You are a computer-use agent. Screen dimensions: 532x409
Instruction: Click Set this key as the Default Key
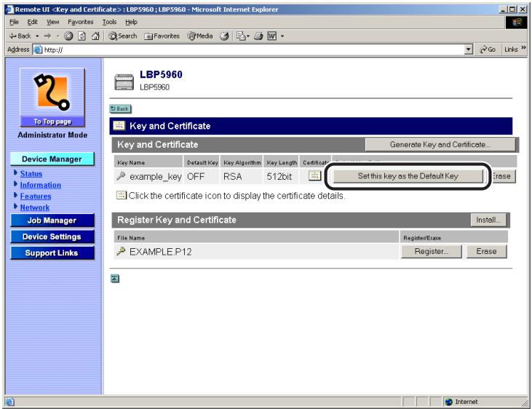click(x=408, y=176)
